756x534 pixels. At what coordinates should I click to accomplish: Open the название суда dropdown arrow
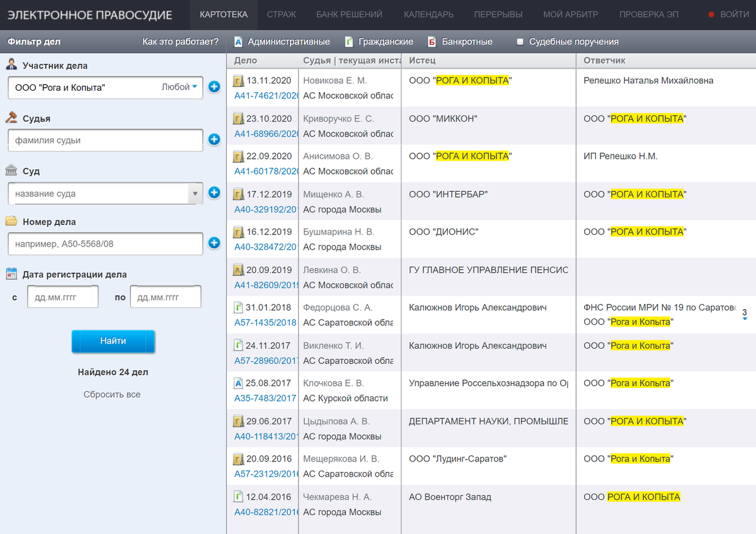click(x=195, y=194)
